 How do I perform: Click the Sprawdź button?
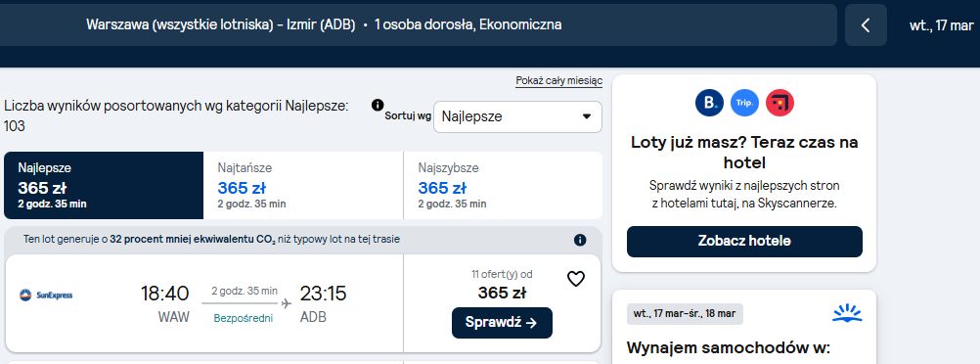502,323
